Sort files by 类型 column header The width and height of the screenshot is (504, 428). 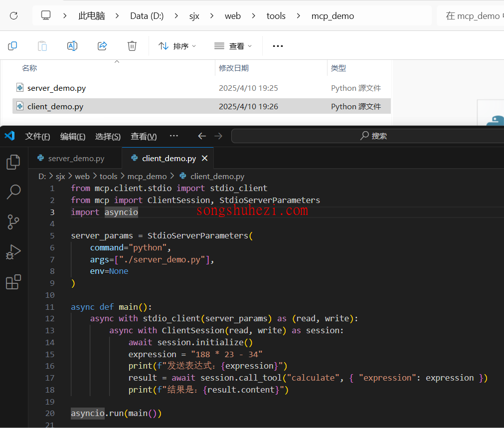point(338,68)
